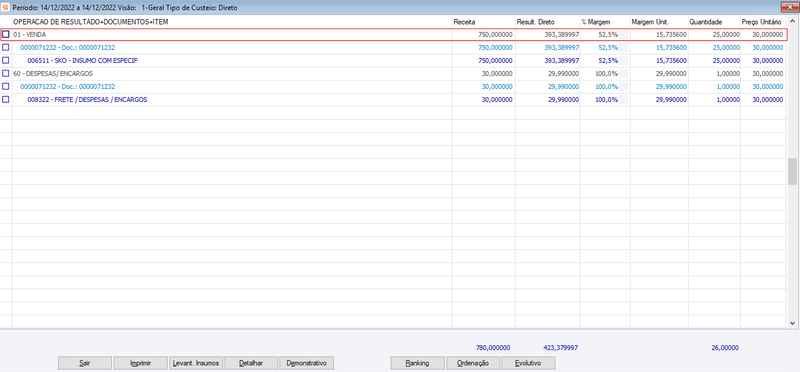Tick the checkbox for 60 - DESPESAS/ ENCARGOS

6,73
